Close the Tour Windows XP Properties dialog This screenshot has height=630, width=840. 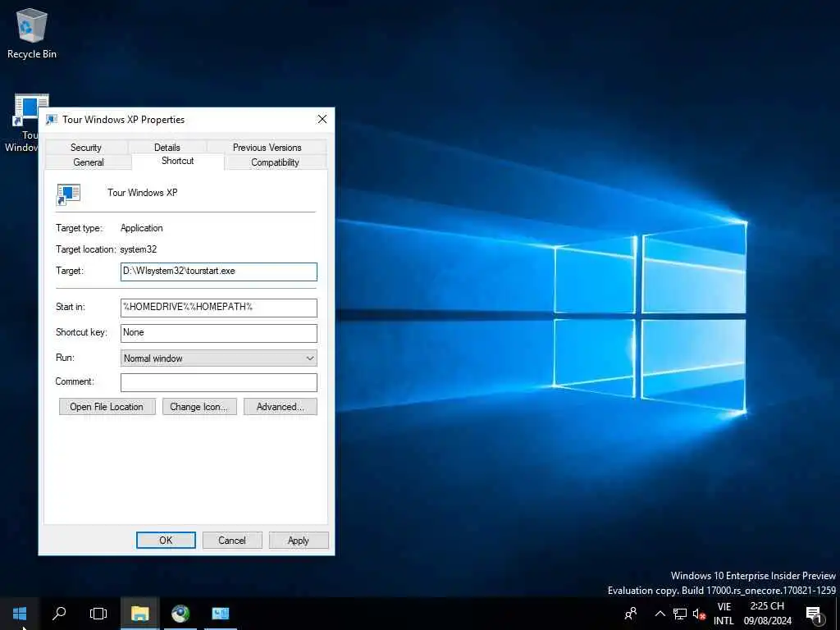point(322,119)
